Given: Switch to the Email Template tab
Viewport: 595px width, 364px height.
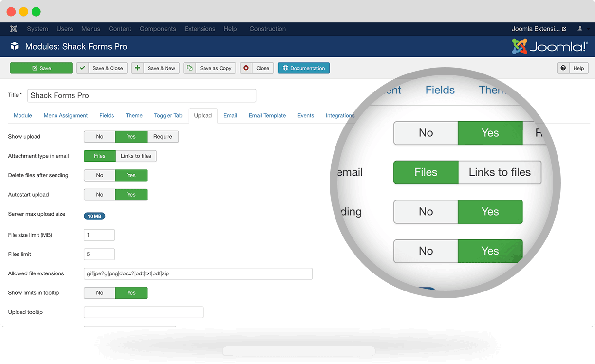Looking at the screenshot, I should 267,116.
